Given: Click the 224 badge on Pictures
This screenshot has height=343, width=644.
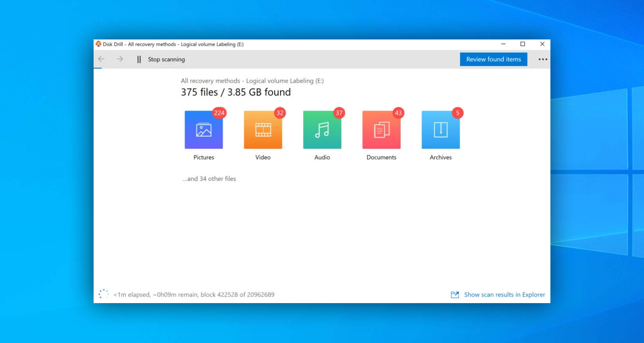Looking at the screenshot, I should [x=219, y=113].
